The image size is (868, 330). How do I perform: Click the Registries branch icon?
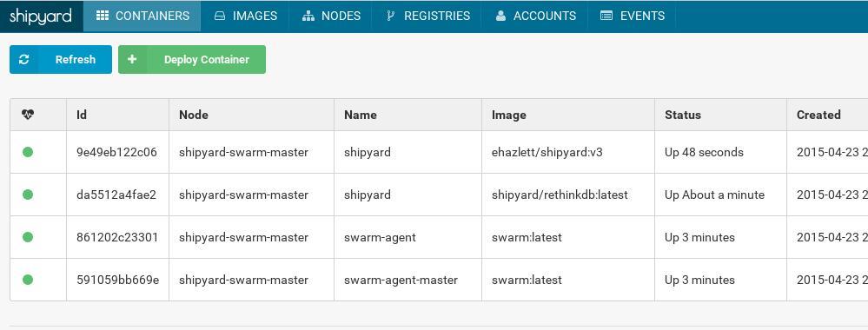point(390,16)
